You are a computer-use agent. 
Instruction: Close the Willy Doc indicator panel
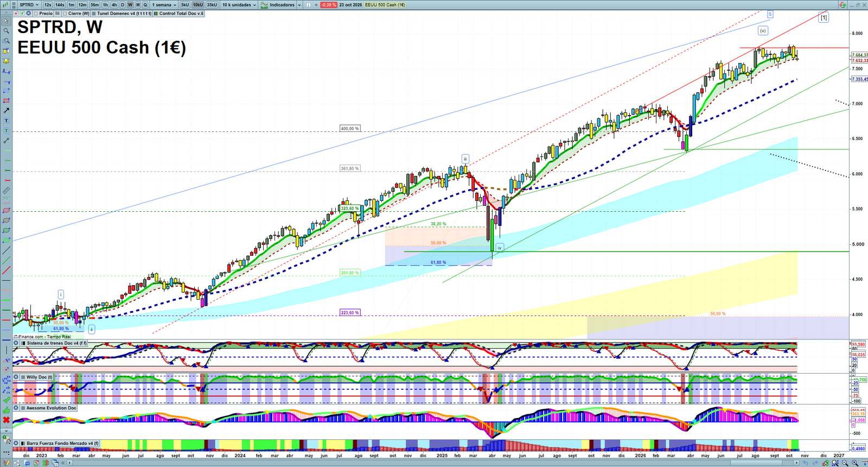click(16, 377)
